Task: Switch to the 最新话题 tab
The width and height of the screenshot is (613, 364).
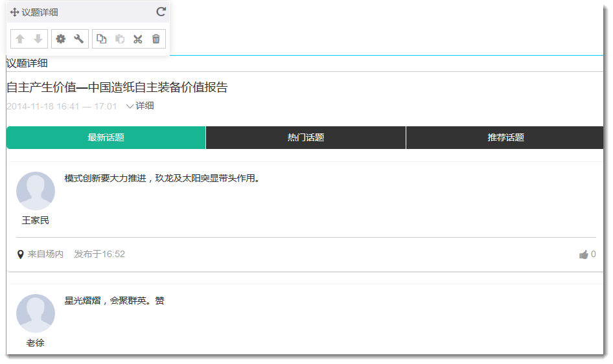Action: point(106,137)
